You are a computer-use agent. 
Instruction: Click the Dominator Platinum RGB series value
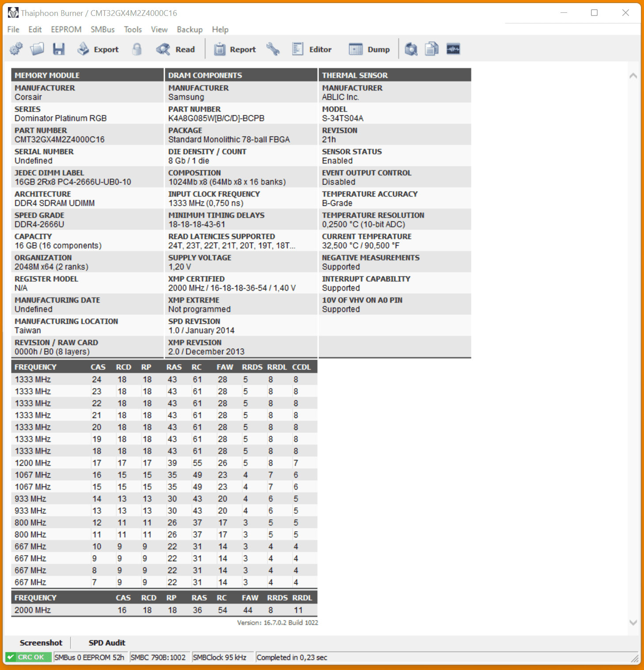(x=61, y=118)
